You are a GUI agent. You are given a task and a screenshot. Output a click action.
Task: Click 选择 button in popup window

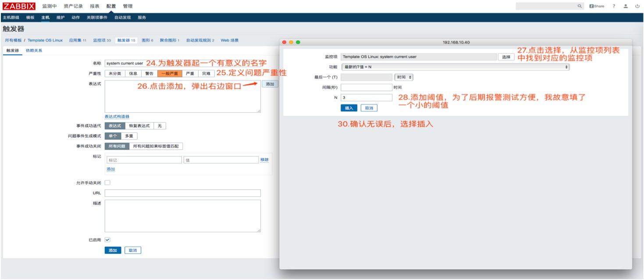point(506,57)
